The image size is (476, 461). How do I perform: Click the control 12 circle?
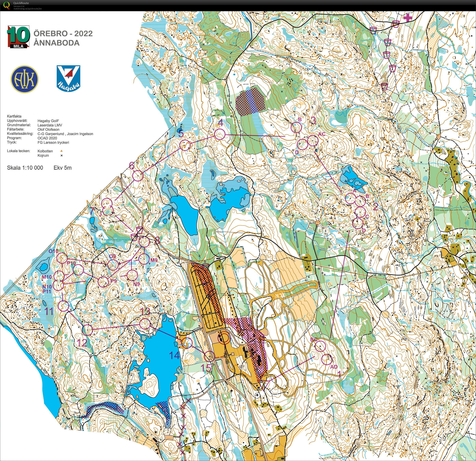tap(88, 330)
